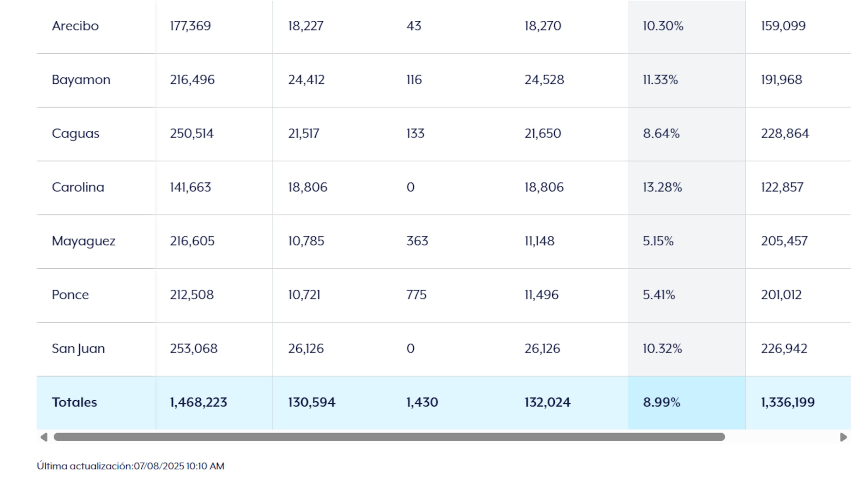Image resolution: width=868 pixels, height=496 pixels.
Task: Click the 8.99% total percentage cell
Action: click(662, 402)
